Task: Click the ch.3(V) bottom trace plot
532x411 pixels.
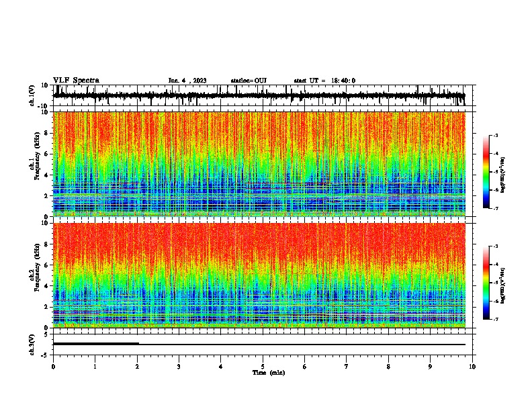Action: coord(262,345)
